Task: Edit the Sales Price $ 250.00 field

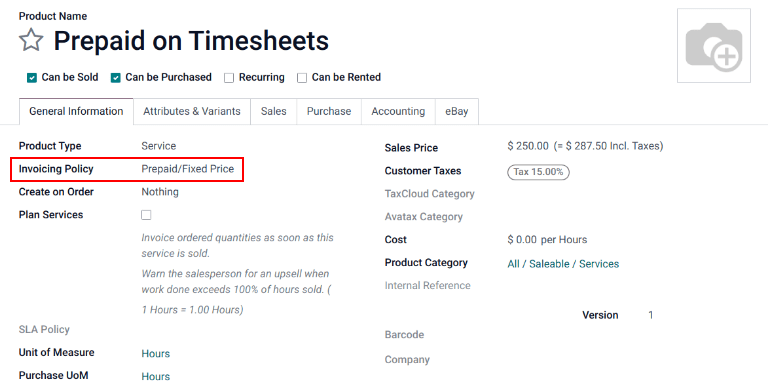Action: [x=528, y=146]
